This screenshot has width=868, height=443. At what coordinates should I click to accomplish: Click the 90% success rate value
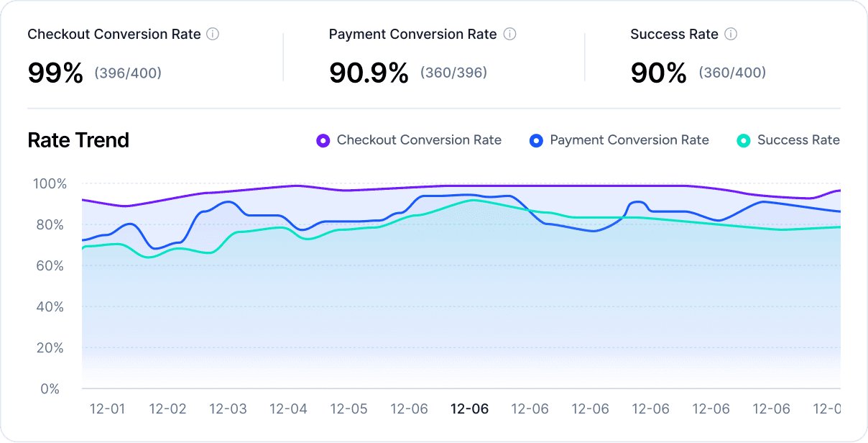click(x=658, y=72)
